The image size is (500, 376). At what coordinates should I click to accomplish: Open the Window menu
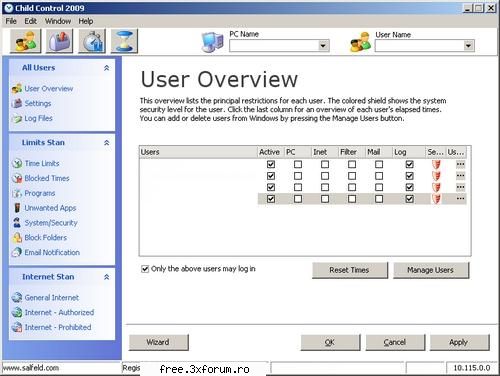[58, 21]
